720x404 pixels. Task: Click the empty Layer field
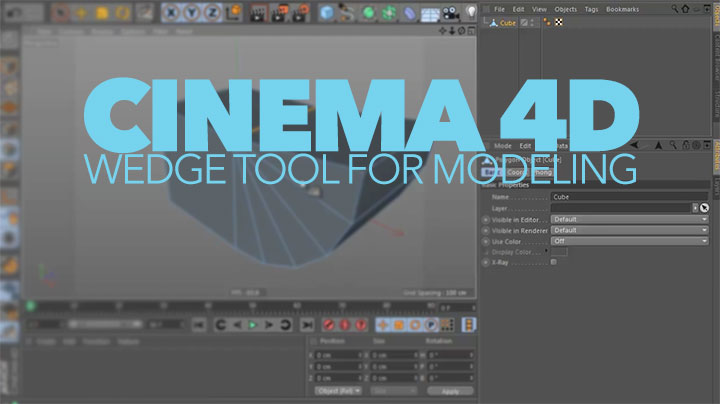621,208
